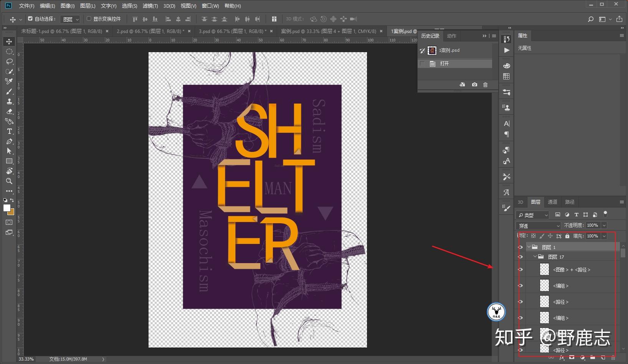Choose the Rectangle shape tool
Viewport: 628px width, 364px height.
(x=9, y=161)
